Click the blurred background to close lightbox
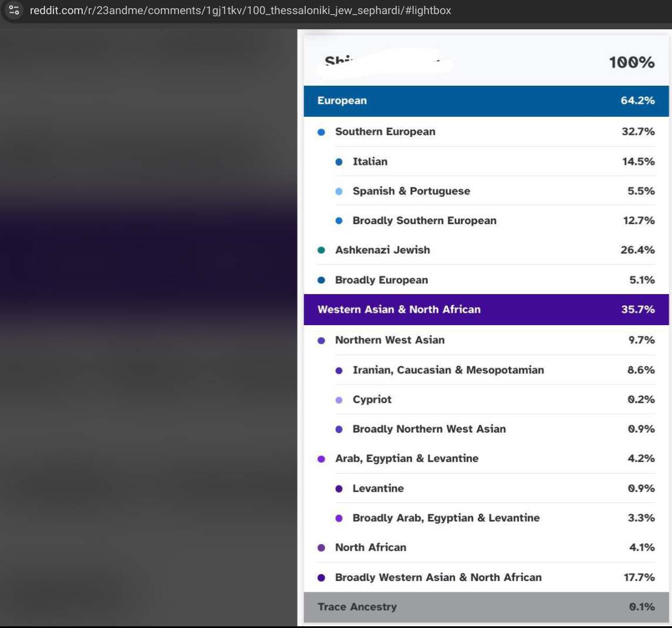 click(147, 352)
